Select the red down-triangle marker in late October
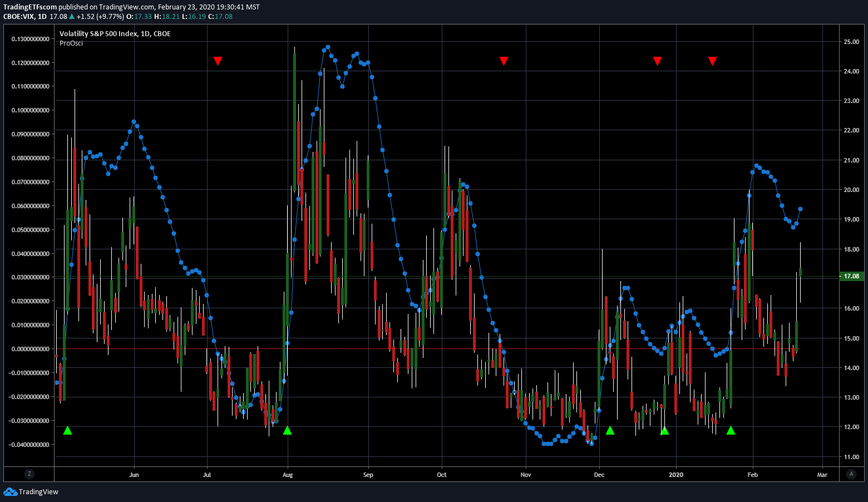Image resolution: width=868 pixels, height=502 pixels. 504,61
